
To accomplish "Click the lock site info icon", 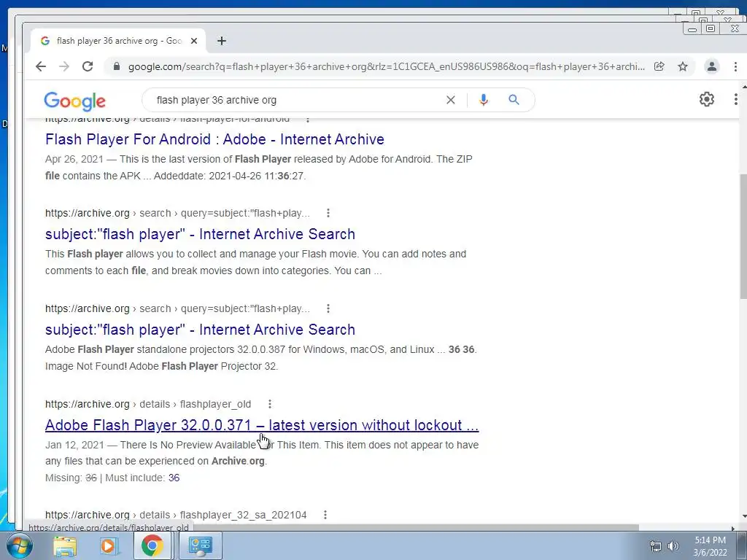I will pyautogui.click(x=117, y=66).
